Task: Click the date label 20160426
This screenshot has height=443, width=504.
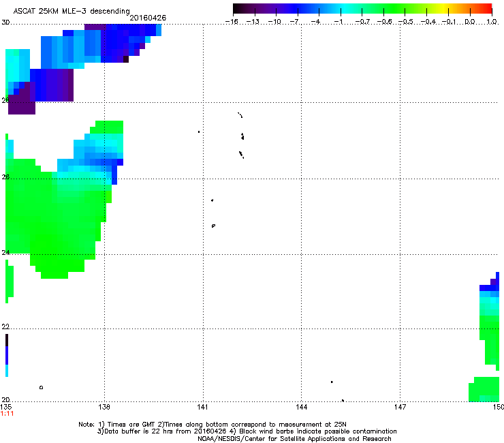Action: tap(148, 18)
